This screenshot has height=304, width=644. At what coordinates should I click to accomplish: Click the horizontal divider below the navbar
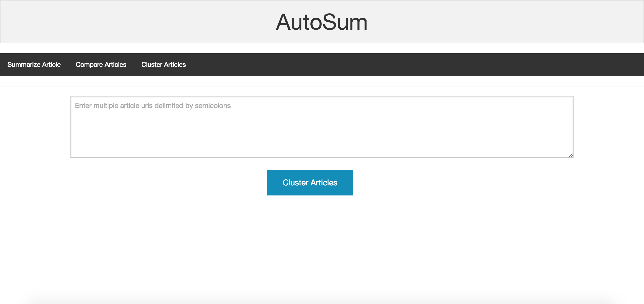(322, 86)
